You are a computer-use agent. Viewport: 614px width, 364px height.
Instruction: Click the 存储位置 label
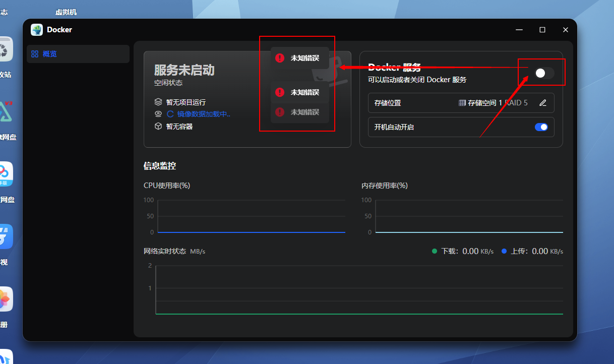388,103
